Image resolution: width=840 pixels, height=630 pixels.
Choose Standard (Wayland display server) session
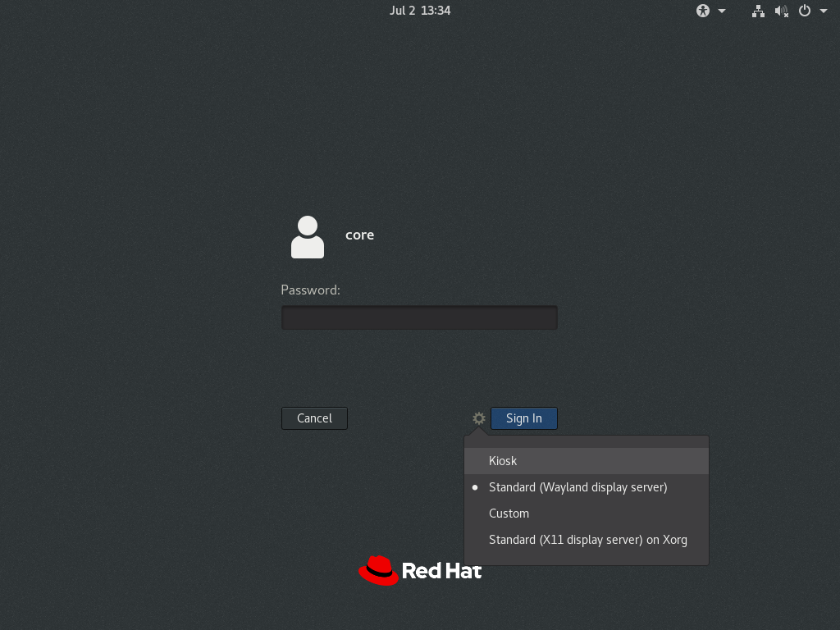coord(577,487)
